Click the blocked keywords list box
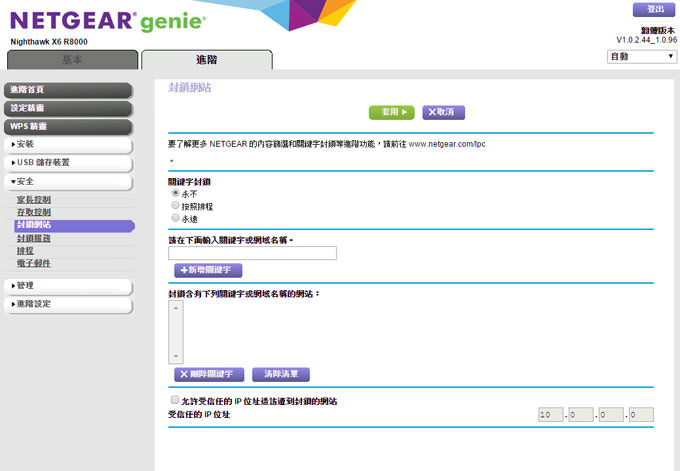Viewport: 680px width, 471px height. [176, 332]
